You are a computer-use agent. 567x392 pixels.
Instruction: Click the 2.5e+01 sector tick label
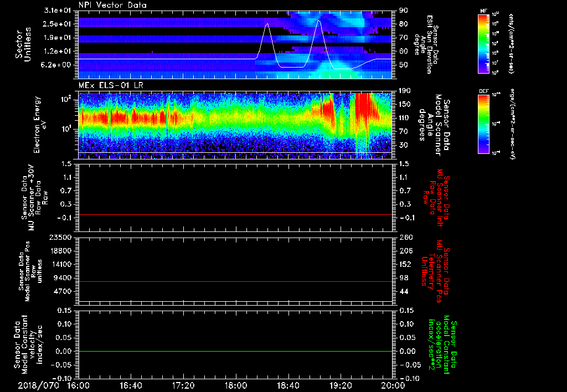[x=58, y=24]
